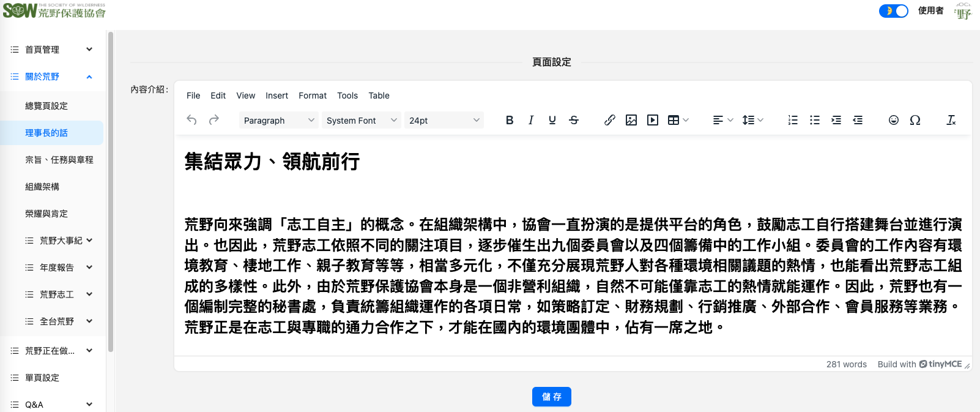
Task: Insert special character with omega icon
Action: click(915, 121)
